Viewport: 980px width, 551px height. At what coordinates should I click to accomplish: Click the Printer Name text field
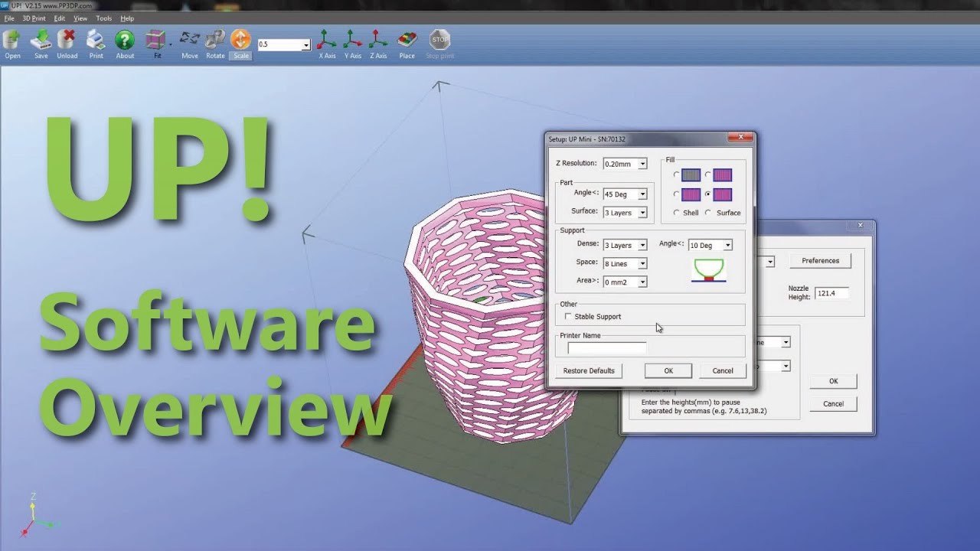coord(606,348)
